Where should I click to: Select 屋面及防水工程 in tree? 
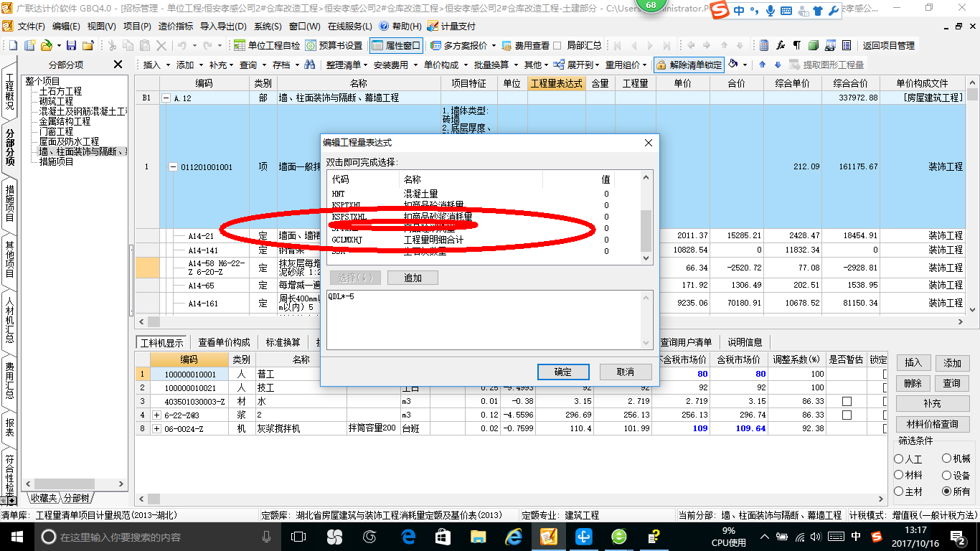tap(69, 142)
